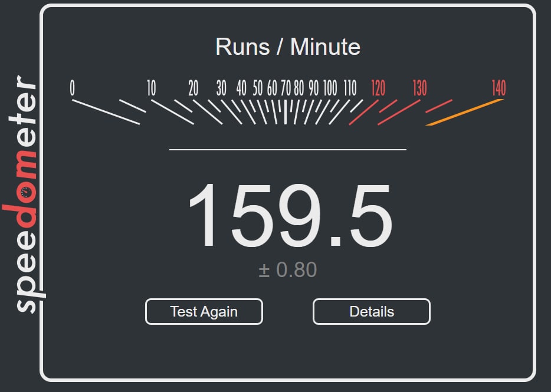Click the Runs / Minute heading
The width and height of the screenshot is (551, 392).
[288, 47]
